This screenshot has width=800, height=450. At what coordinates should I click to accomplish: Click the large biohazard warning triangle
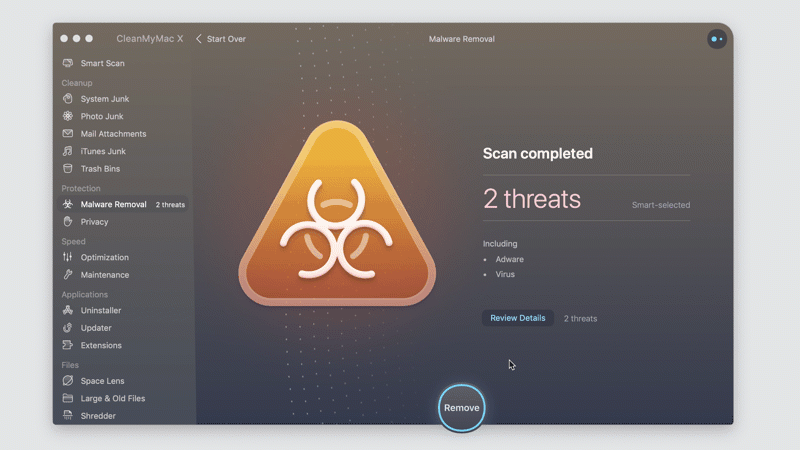coord(337,213)
